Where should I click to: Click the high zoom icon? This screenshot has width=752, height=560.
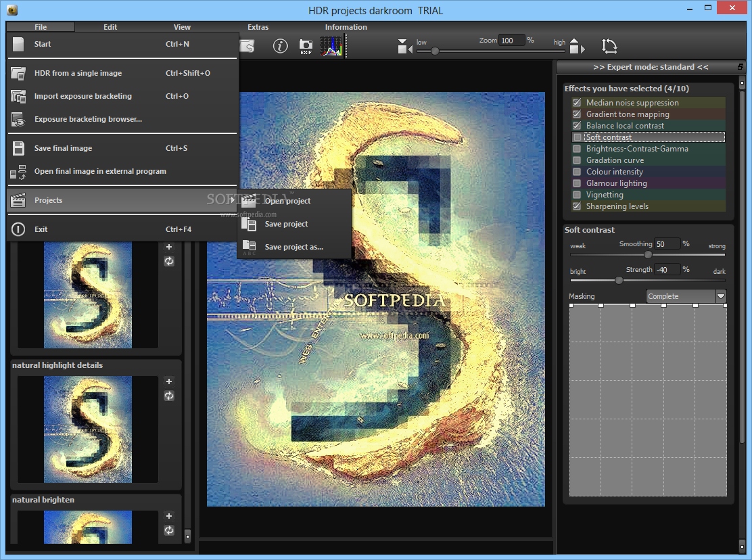(577, 46)
